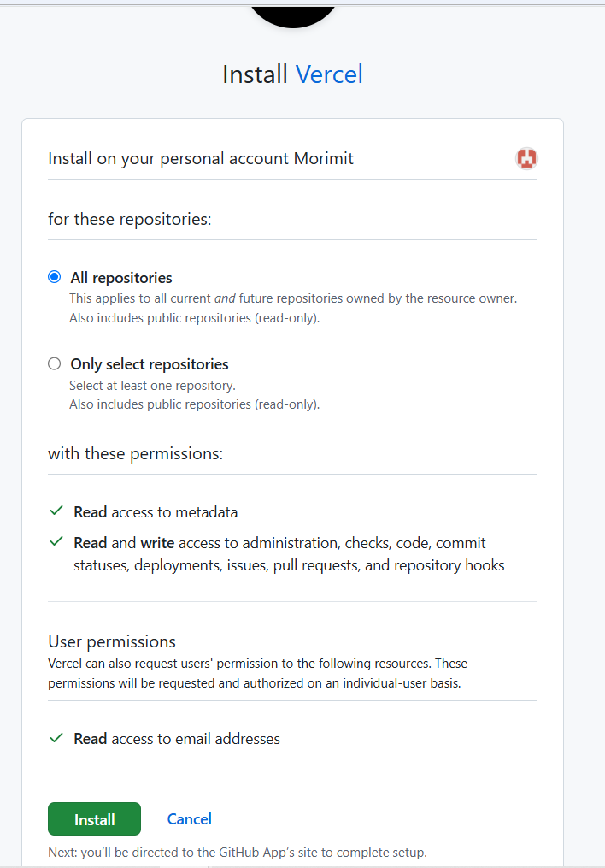This screenshot has width=605, height=868.
Task: Click the 'for these repositories:' heading
Action: pos(130,219)
